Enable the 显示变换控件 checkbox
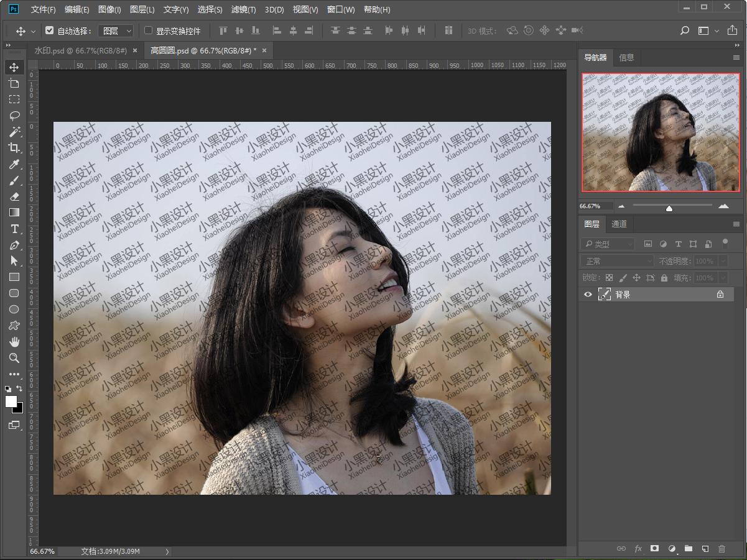 click(x=148, y=30)
